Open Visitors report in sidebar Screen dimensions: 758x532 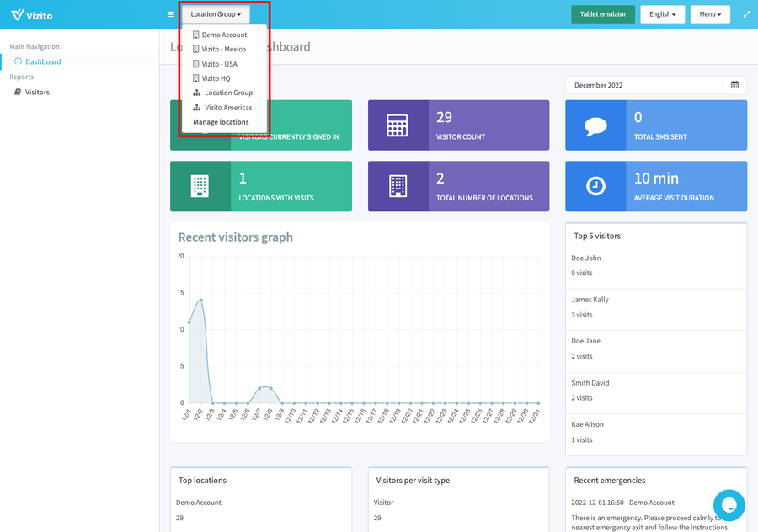[37, 93]
